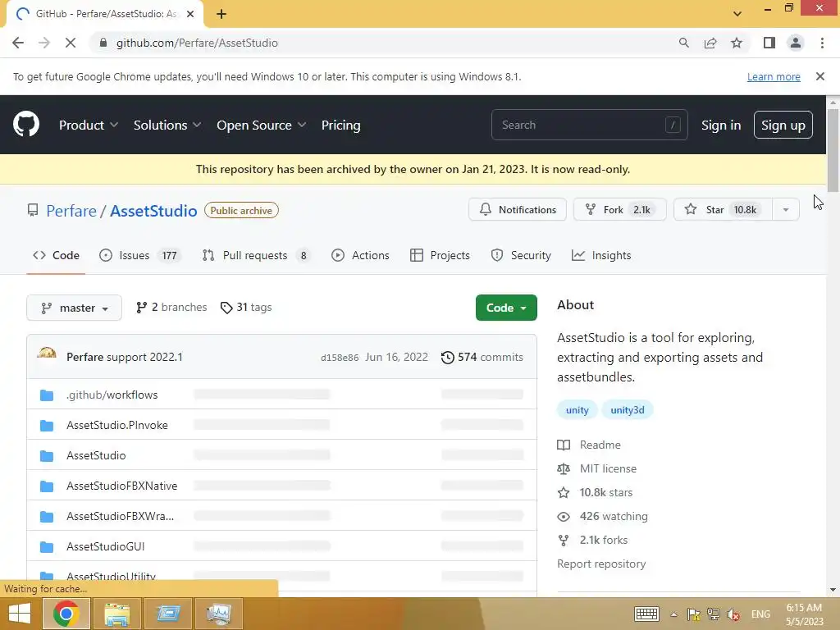Image resolution: width=840 pixels, height=630 pixels.
Task: Click the site lock icon in address bar
Action: [x=103, y=43]
